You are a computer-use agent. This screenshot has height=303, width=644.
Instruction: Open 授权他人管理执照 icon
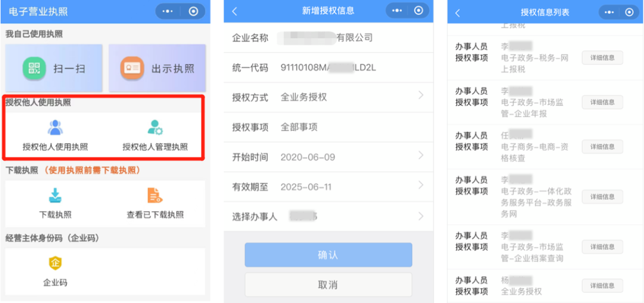point(155,127)
